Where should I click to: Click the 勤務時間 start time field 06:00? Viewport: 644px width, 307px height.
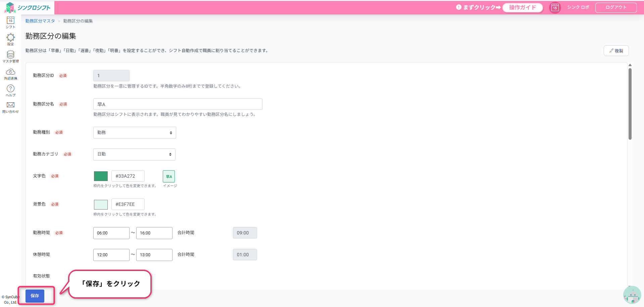point(111,233)
